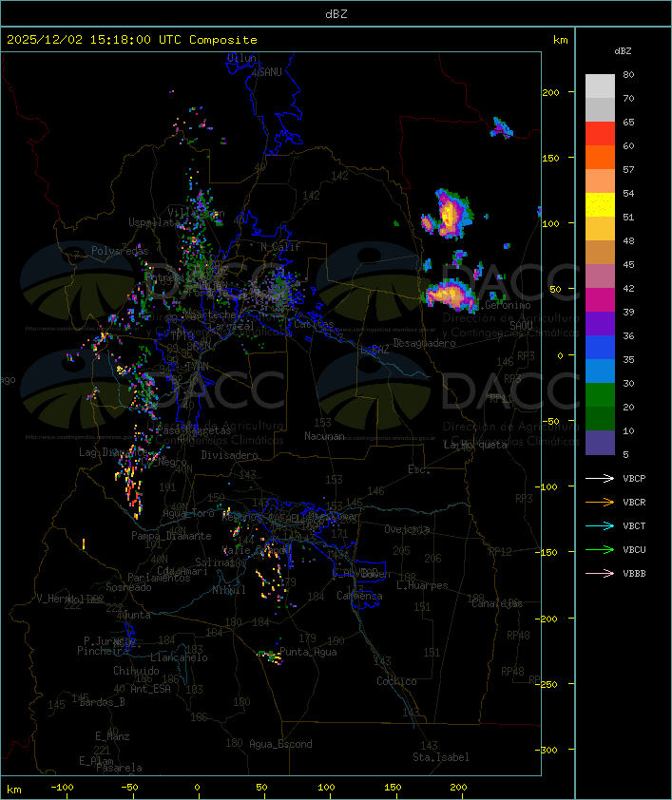This screenshot has width=672, height=800.
Task: Click the timestamp '2025/12/02 15:18:00 UTC Composite'
Action: pyautogui.click(x=132, y=39)
